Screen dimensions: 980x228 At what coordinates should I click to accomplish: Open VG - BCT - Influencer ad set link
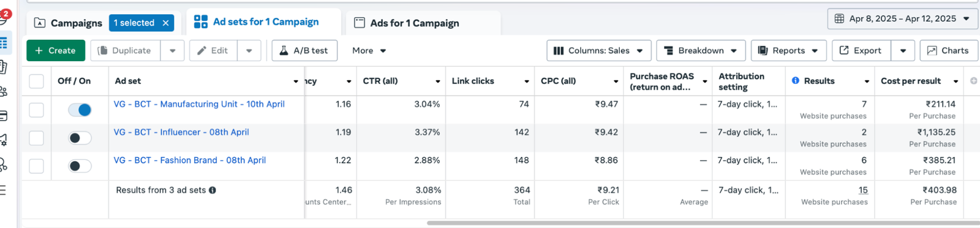[x=181, y=132]
